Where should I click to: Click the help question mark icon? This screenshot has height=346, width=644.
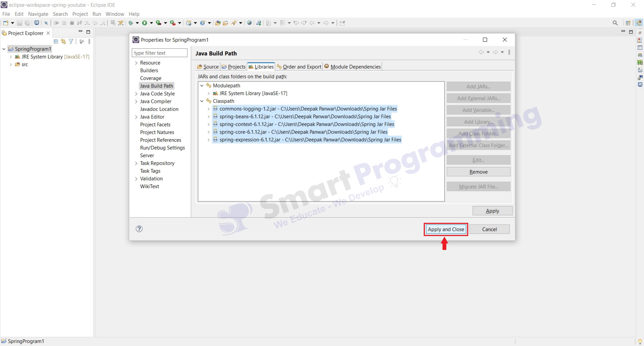[x=139, y=229]
